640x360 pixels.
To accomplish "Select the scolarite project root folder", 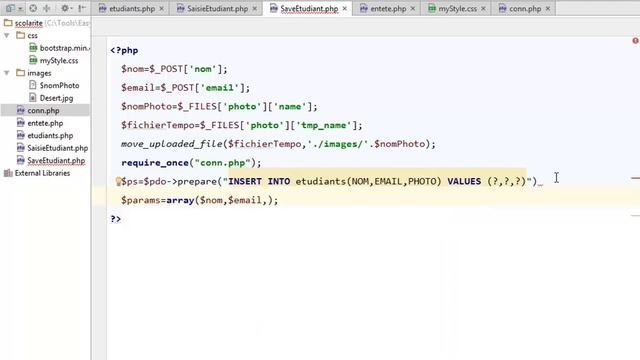I will (x=29, y=23).
